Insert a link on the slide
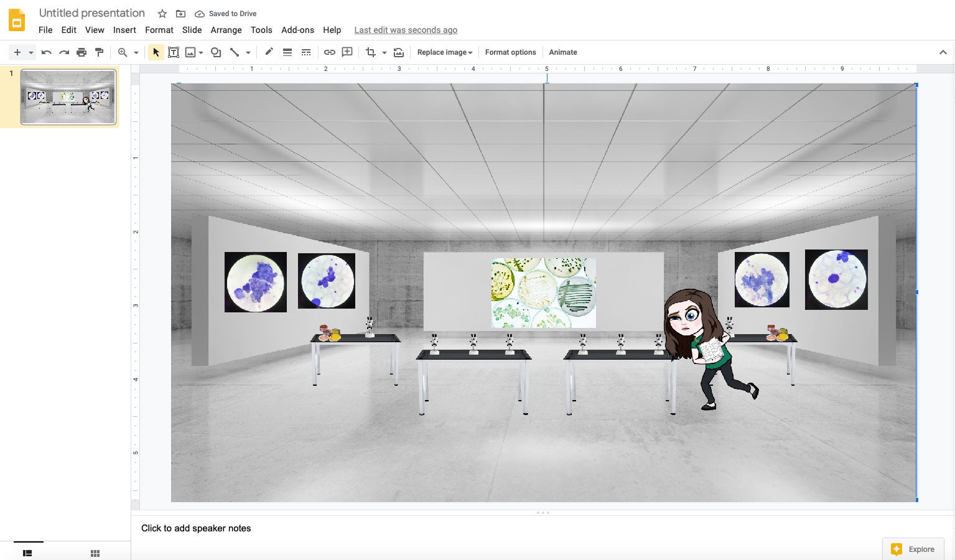Viewport: 955px width, 560px height. point(330,52)
